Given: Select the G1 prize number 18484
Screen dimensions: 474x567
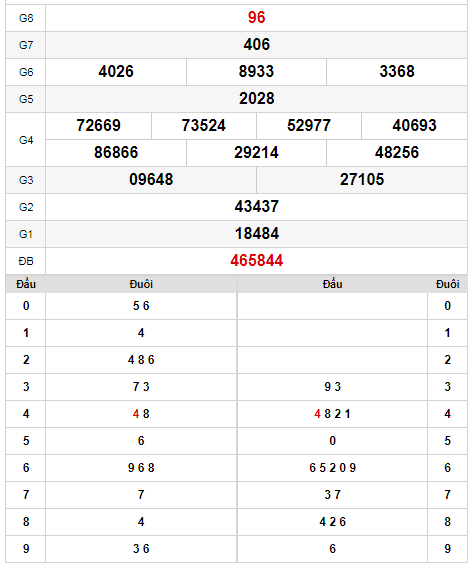Looking at the screenshot, I should pyautogui.click(x=257, y=234).
